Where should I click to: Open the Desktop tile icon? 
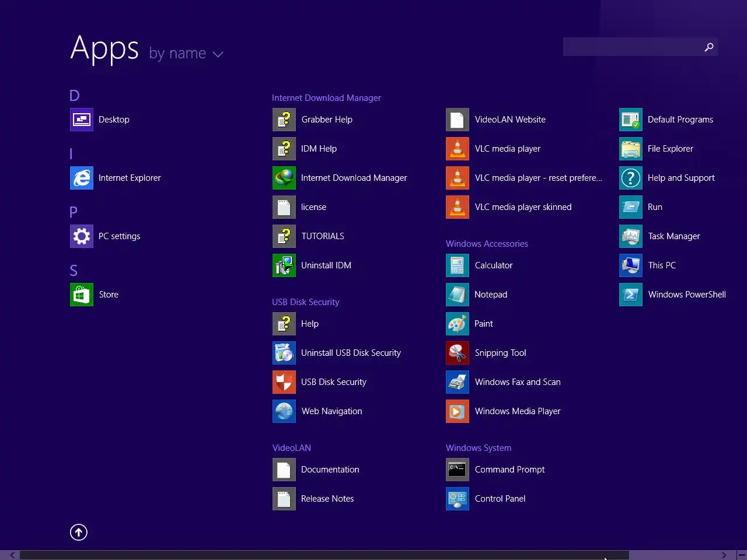click(82, 120)
